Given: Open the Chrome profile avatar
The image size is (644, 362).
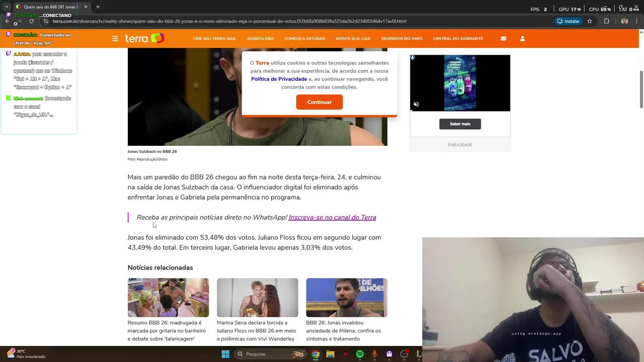Looking at the screenshot, I should pyautogui.click(x=624, y=21).
